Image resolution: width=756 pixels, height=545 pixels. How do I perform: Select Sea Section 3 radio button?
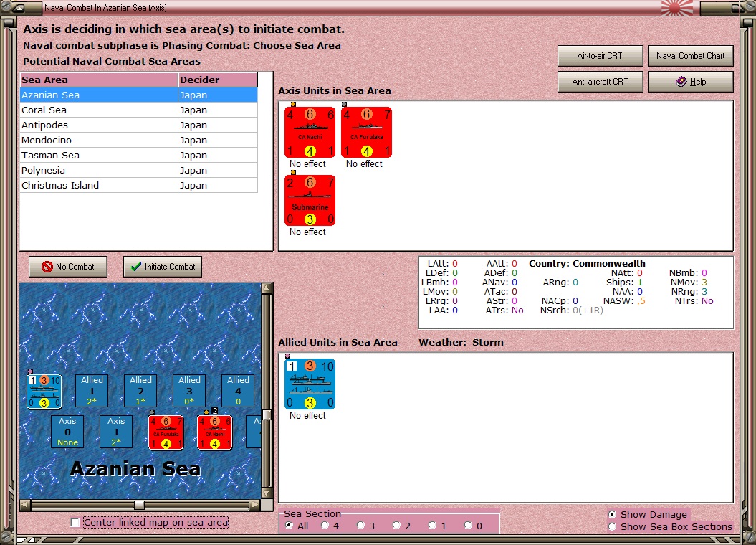pyautogui.click(x=360, y=525)
